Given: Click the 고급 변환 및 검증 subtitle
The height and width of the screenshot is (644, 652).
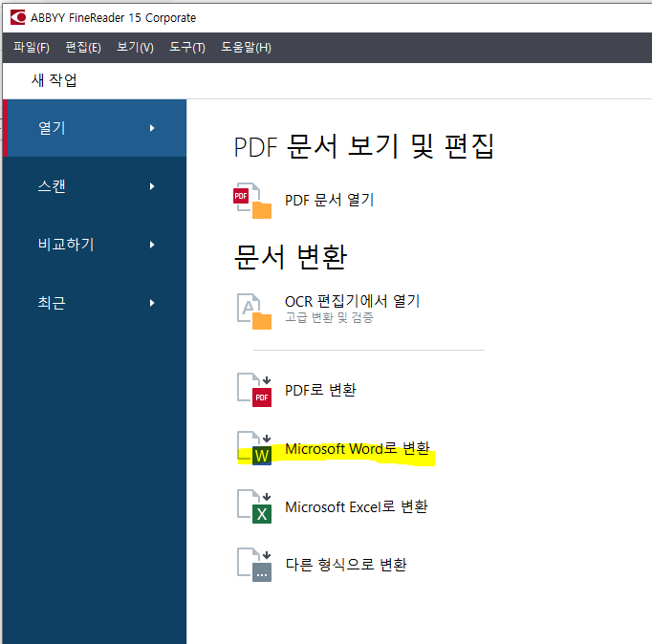Looking at the screenshot, I should point(329,318).
